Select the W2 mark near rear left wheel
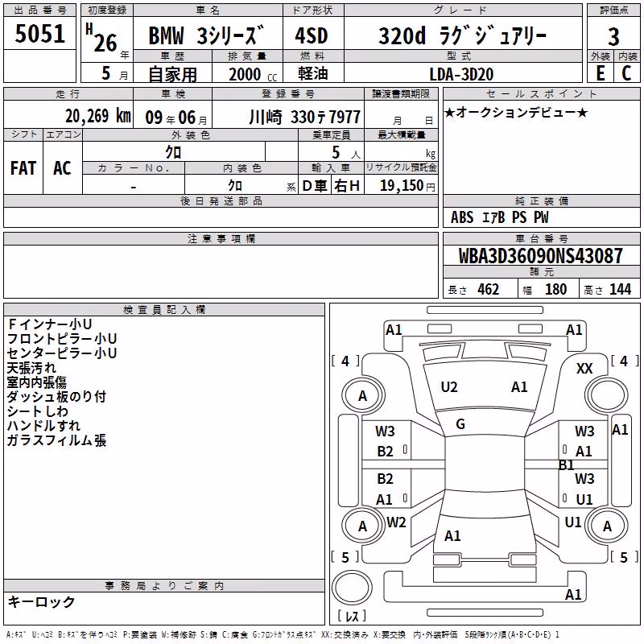 click(x=396, y=522)
